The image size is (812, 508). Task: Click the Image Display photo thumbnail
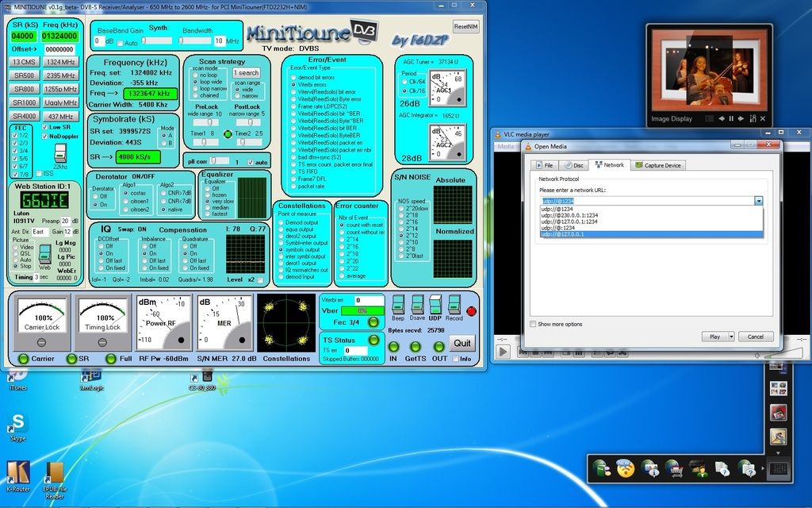point(708,71)
